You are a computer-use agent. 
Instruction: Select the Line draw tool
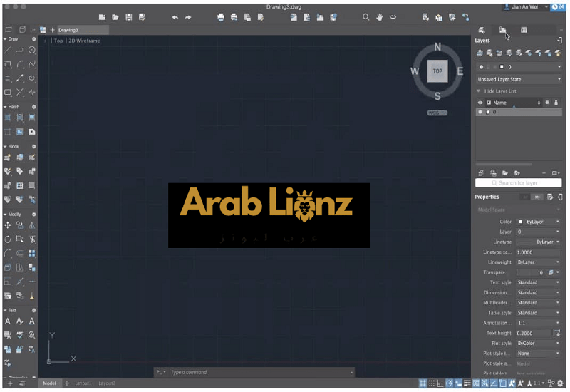click(8, 50)
